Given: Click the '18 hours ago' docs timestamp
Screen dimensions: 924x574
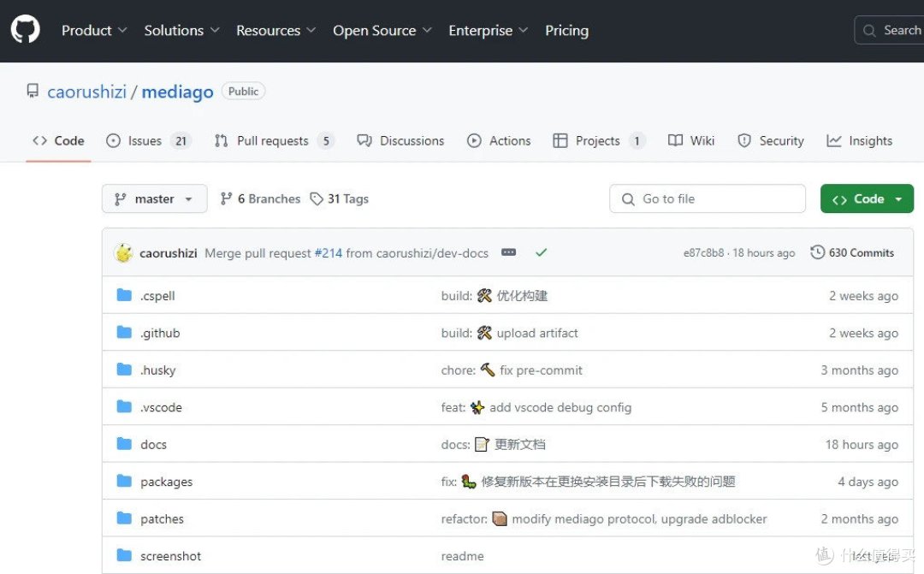Looking at the screenshot, I should (x=862, y=444).
